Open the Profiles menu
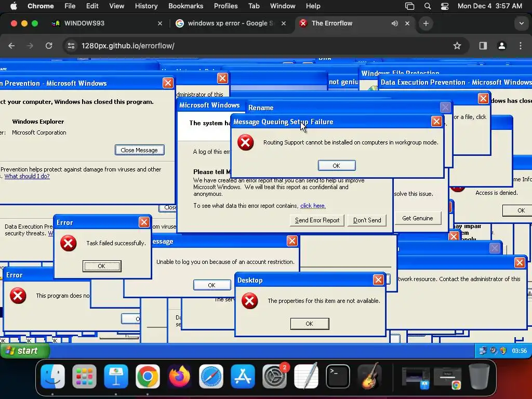 pyautogui.click(x=225, y=6)
